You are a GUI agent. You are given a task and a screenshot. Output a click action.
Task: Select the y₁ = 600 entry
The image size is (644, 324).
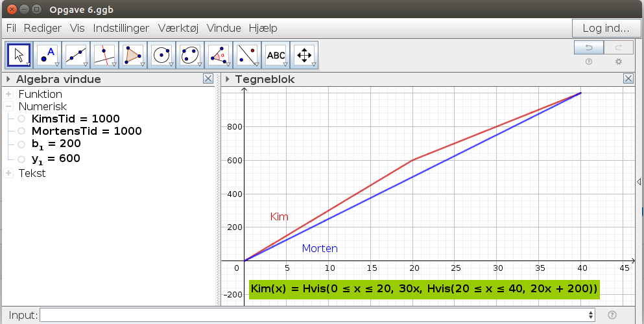[x=56, y=159]
